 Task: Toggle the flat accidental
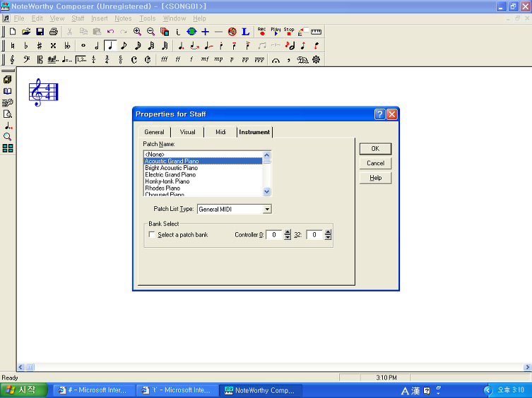click(26, 45)
